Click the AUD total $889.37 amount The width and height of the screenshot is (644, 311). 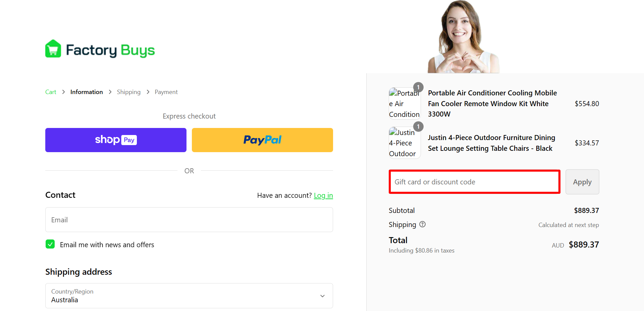point(584,245)
